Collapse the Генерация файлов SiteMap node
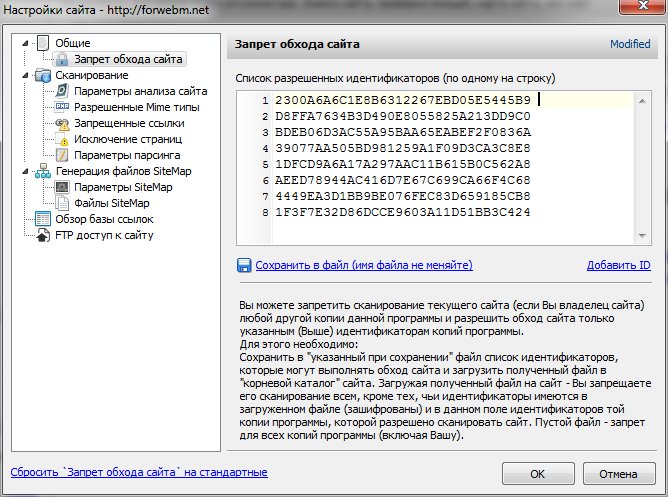 [x=26, y=171]
